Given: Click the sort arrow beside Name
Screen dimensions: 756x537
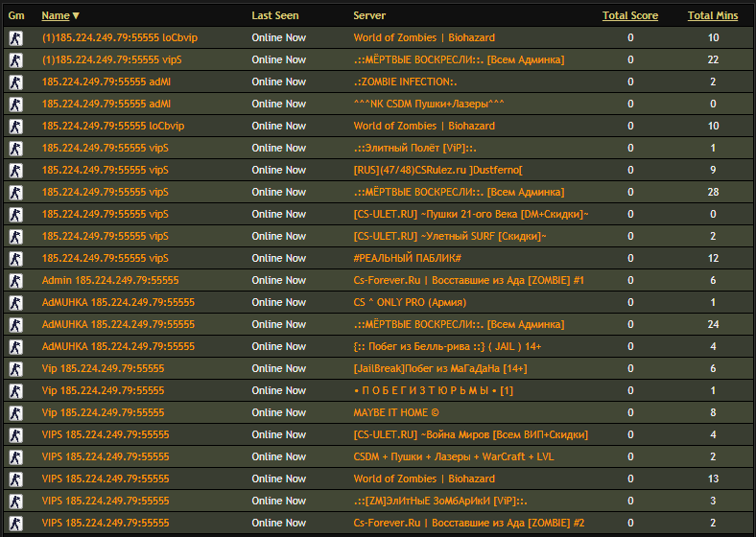Looking at the screenshot, I should pyautogui.click(x=76, y=16).
